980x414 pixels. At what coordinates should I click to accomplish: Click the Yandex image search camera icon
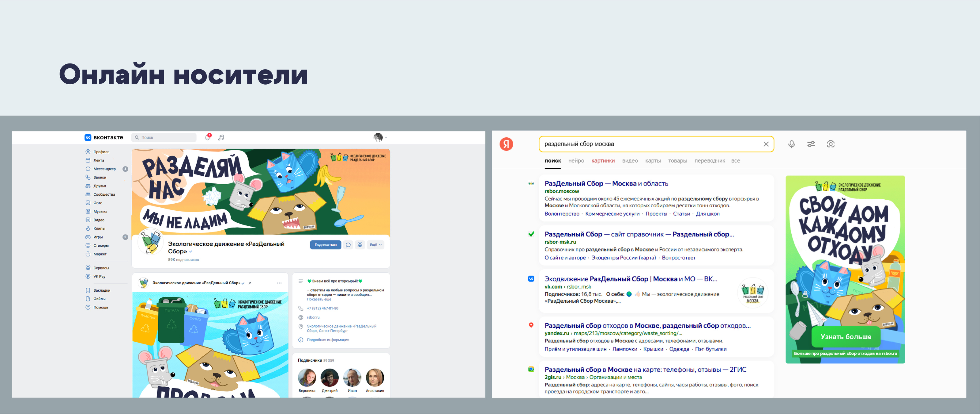pos(831,144)
